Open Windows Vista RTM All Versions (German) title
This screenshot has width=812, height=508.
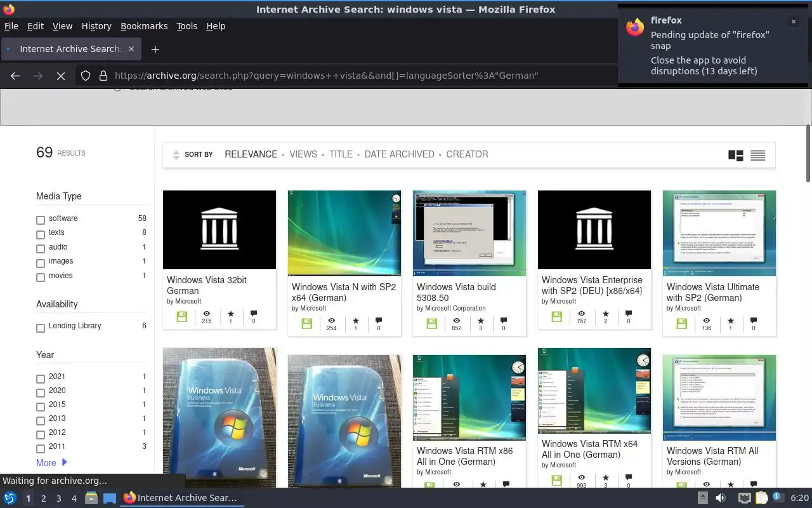(x=712, y=456)
